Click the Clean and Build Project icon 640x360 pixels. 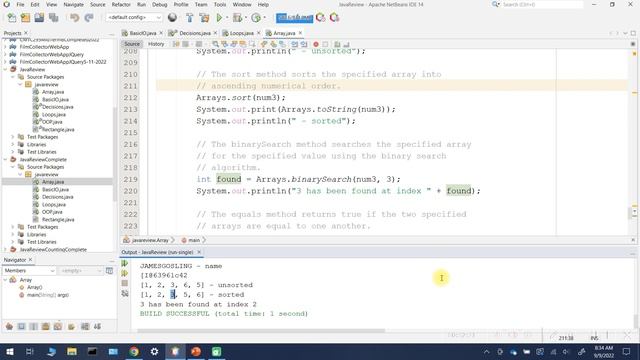tap(204, 18)
